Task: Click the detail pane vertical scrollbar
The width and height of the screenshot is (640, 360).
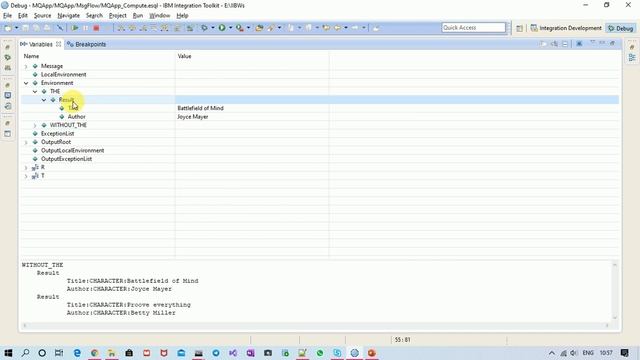Action: (615, 291)
